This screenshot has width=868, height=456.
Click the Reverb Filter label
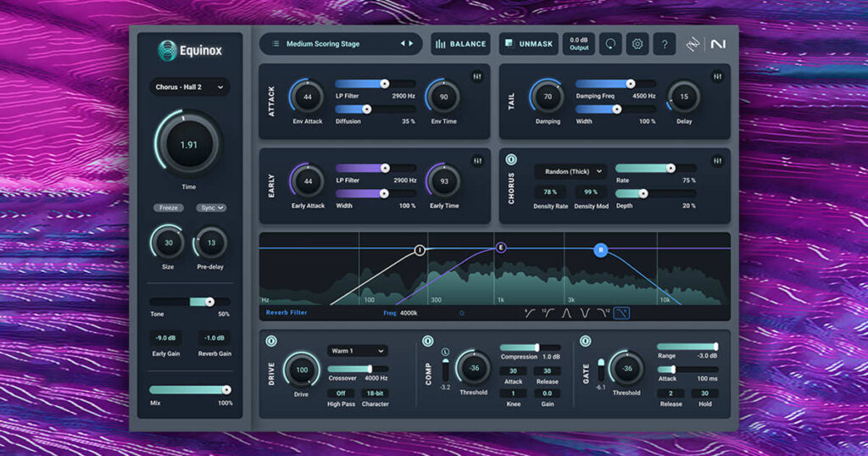[x=287, y=313]
